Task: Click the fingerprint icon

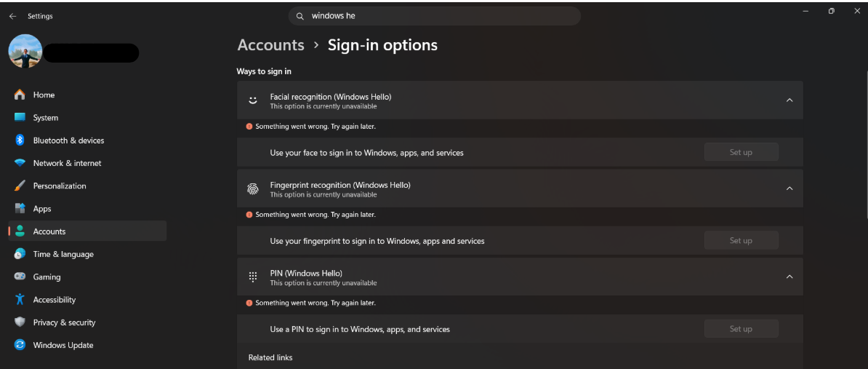Action: click(x=253, y=189)
